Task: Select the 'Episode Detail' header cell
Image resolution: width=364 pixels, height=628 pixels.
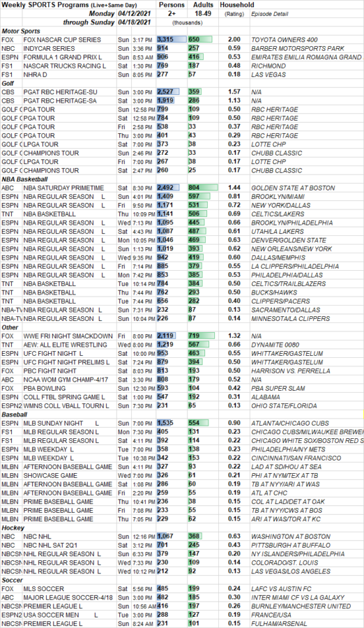Action: click(x=269, y=14)
